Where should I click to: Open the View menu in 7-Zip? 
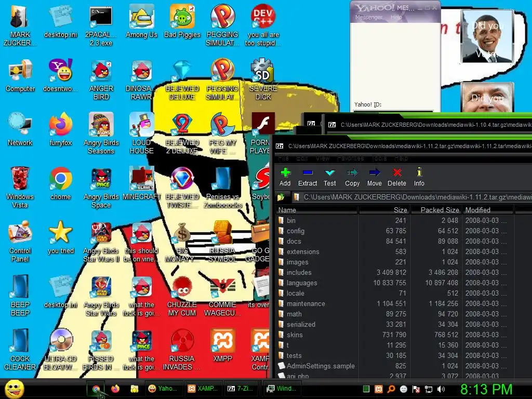pos(322,158)
